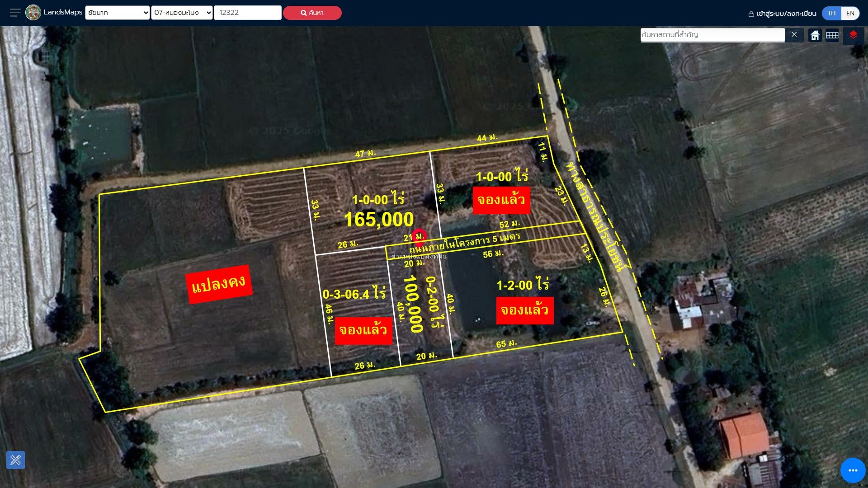Click the home icon in map toolbar
The height and width of the screenshot is (488, 868).
(x=815, y=35)
